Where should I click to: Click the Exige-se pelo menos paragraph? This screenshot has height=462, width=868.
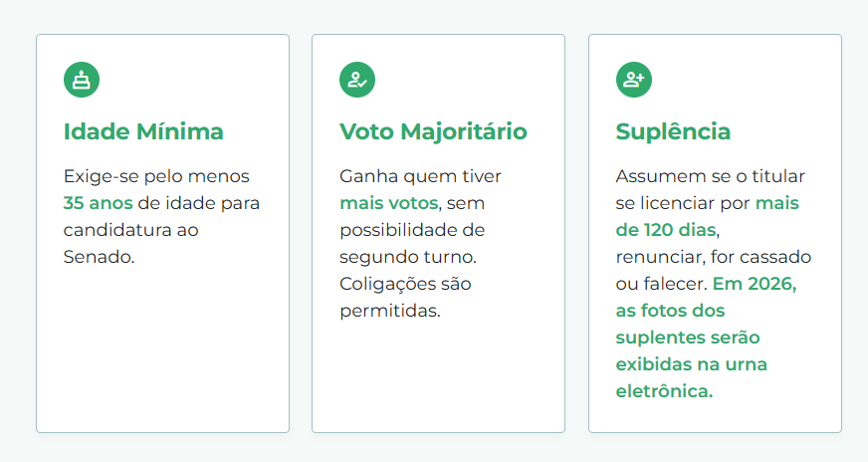point(161,216)
